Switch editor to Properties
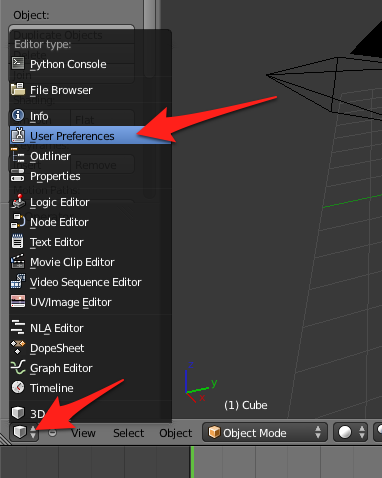This screenshot has height=478, width=382. click(x=90, y=176)
